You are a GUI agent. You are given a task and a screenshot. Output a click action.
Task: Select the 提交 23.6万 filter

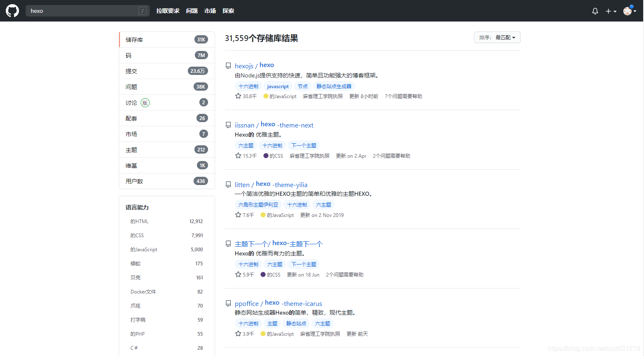167,71
